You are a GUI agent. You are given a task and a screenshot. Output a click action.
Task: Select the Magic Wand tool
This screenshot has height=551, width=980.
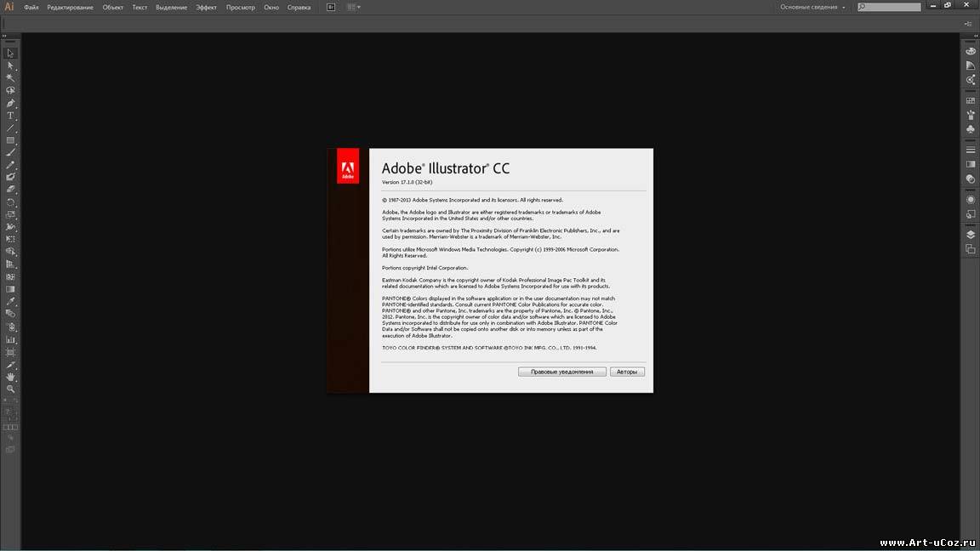(10, 78)
